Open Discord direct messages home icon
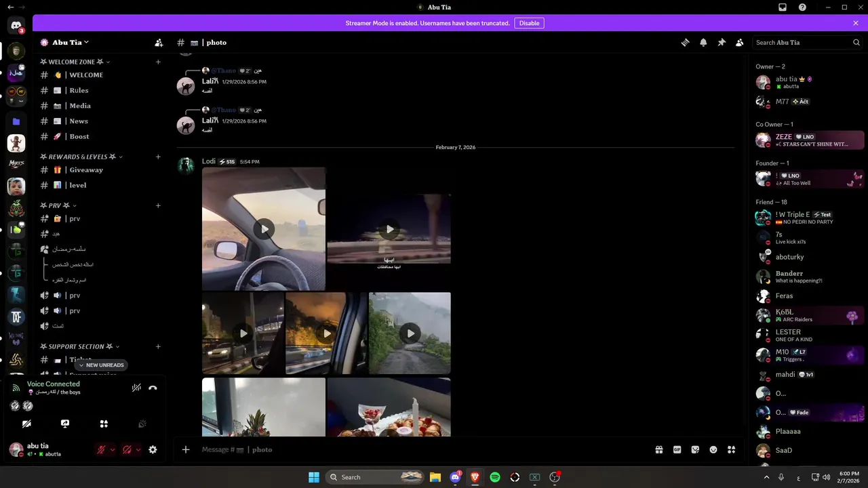868x488 pixels. 16,26
